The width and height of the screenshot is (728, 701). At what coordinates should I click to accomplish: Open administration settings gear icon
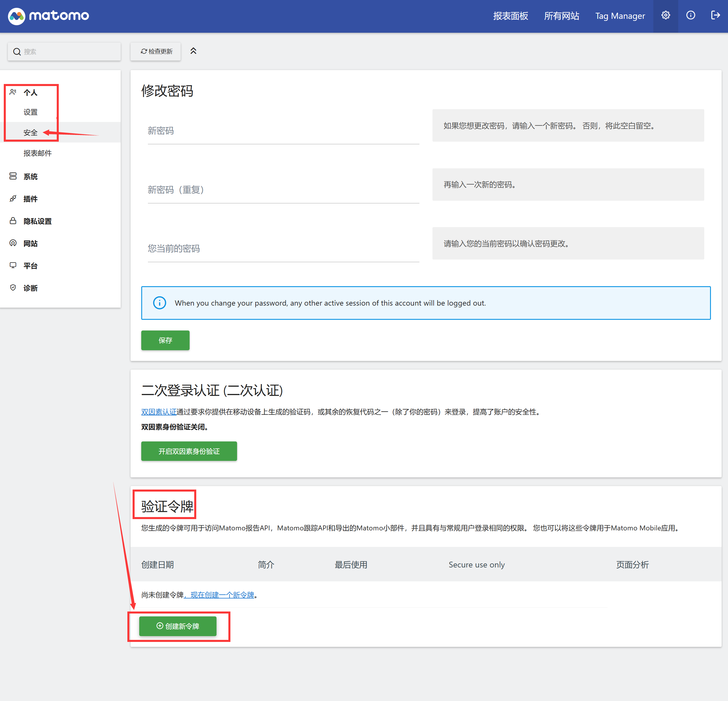pos(665,15)
